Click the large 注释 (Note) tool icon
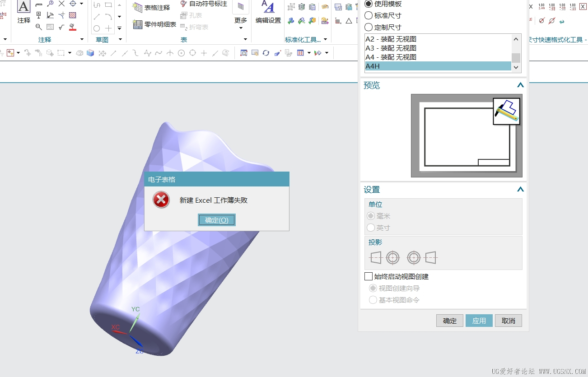Screen dimensions: 588x377 23,7
